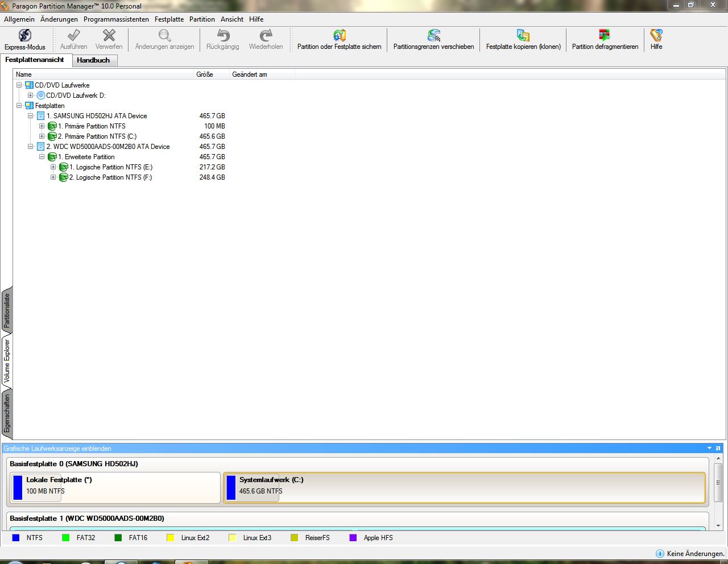The height and width of the screenshot is (564, 728).
Task: Open the Änderungen menu
Action: coord(59,19)
